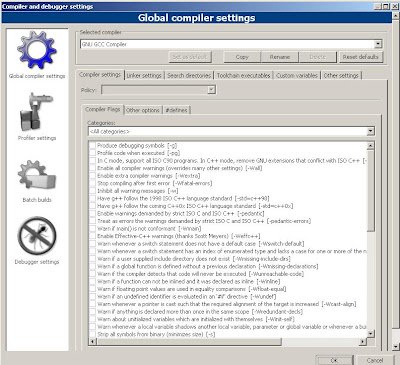Image resolution: width=400 pixels, height=365 pixels.
Task: Open the Other settings tab
Action: click(x=341, y=76)
